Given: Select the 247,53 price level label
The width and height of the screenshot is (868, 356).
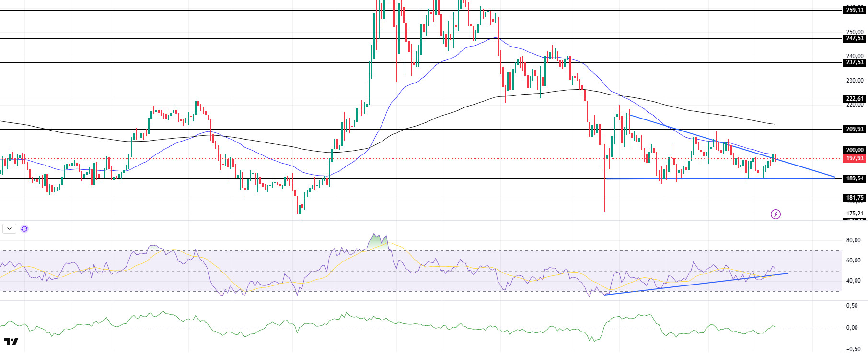Looking at the screenshot, I should point(855,38).
